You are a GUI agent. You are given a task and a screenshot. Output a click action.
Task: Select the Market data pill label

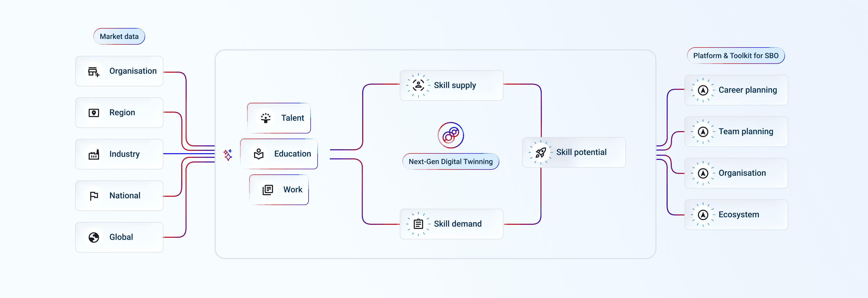coord(119,36)
